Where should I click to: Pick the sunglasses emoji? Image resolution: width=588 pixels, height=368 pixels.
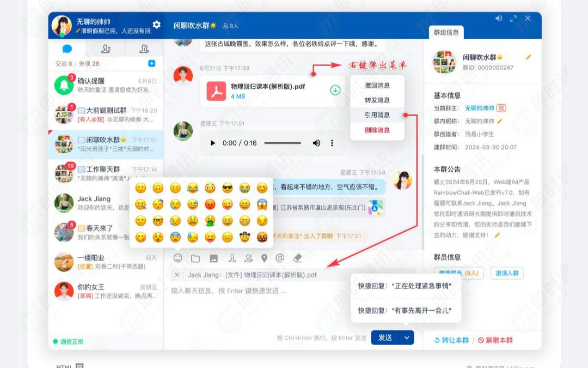tap(227, 188)
